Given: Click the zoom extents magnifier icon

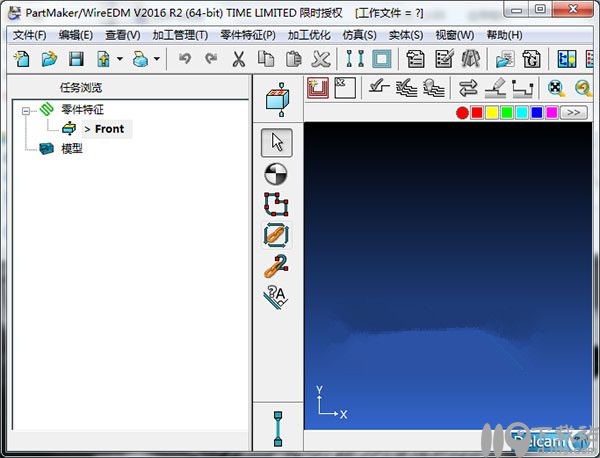Looking at the screenshot, I should [556, 88].
